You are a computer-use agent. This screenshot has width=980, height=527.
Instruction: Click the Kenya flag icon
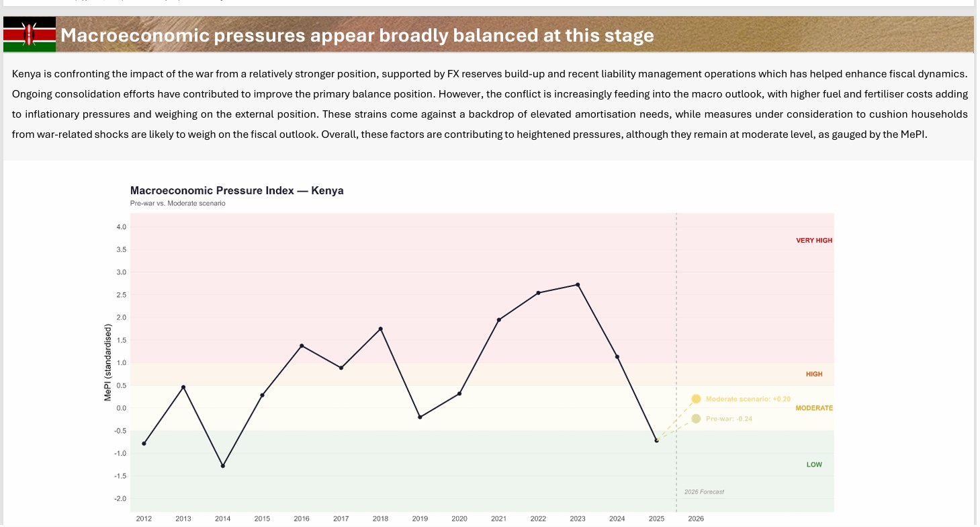click(29, 34)
